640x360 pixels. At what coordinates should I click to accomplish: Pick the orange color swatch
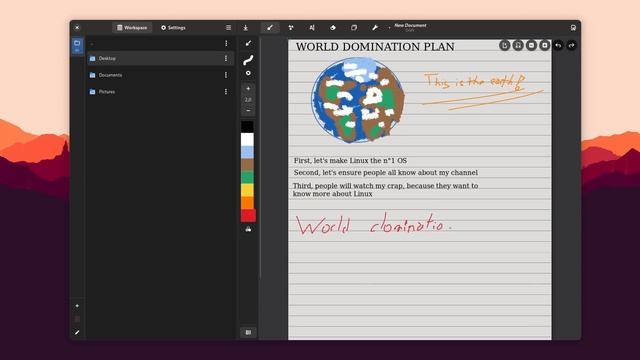pos(247,202)
